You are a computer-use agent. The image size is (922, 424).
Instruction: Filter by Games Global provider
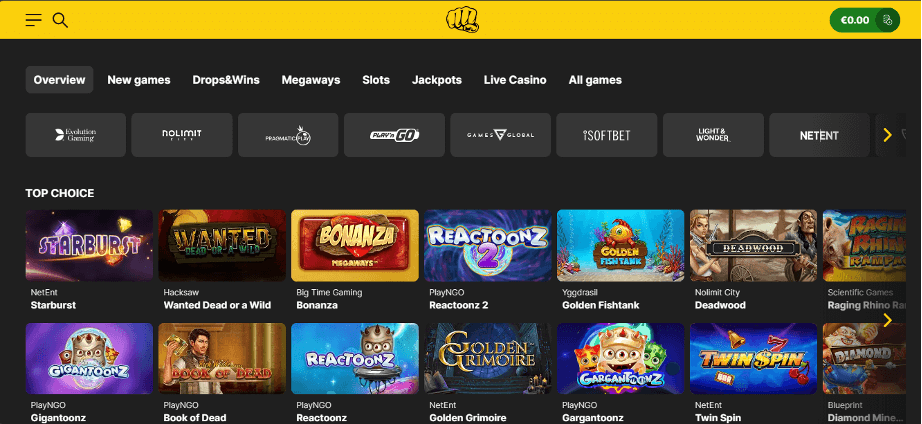500,135
